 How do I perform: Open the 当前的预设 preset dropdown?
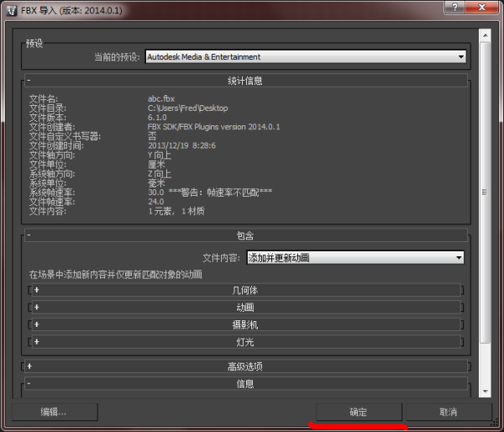coord(305,57)
